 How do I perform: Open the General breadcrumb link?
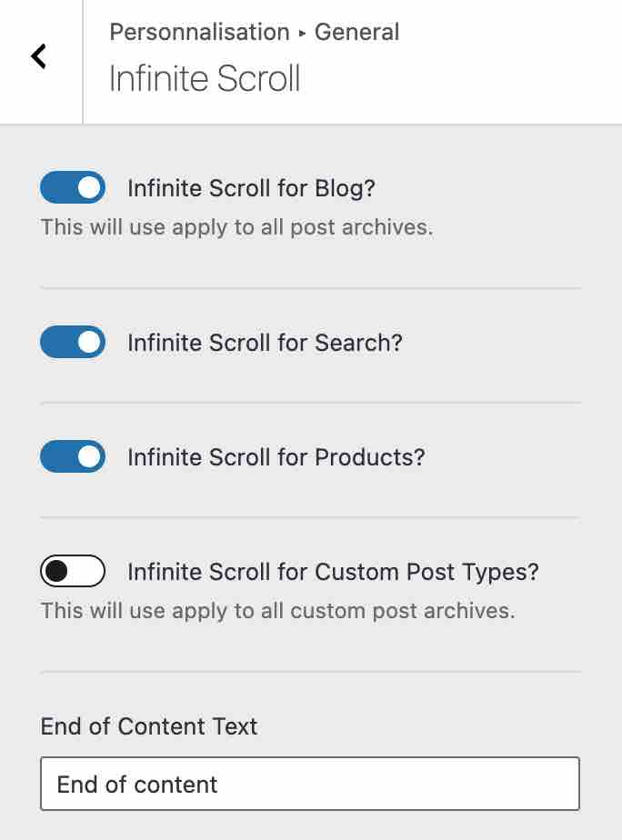(x=357, y=32)
